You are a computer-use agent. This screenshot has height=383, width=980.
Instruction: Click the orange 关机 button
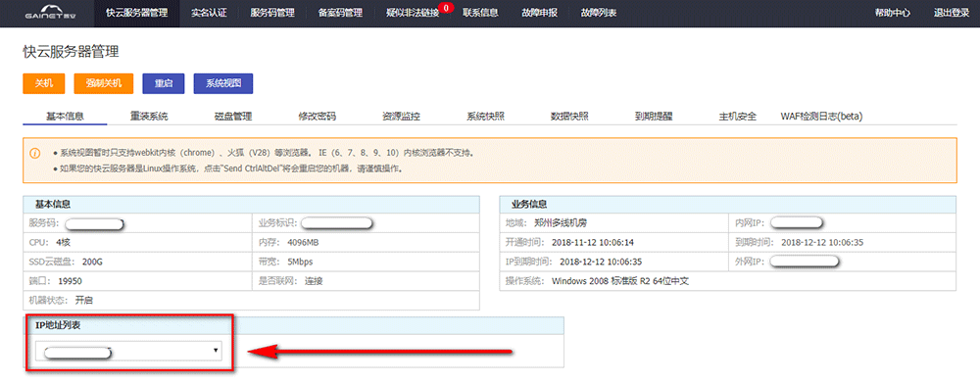click(x=44, y=83)
